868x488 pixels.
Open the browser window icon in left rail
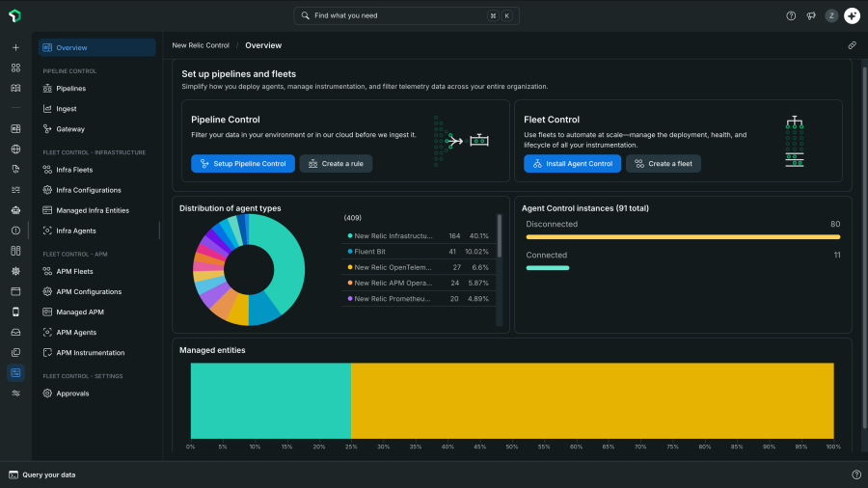[x=15, y=291]
